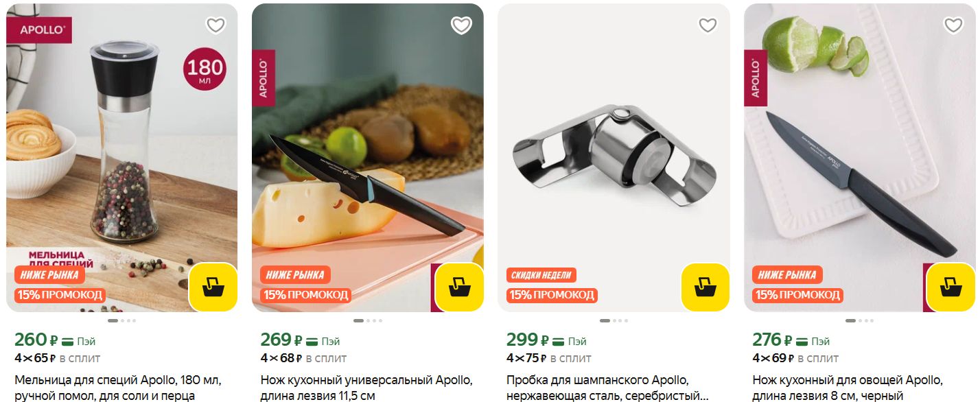Click the 15% ПРОМОКОД badge on spice mill
Viewport: 980px width, 402px height.
point(60,295)
